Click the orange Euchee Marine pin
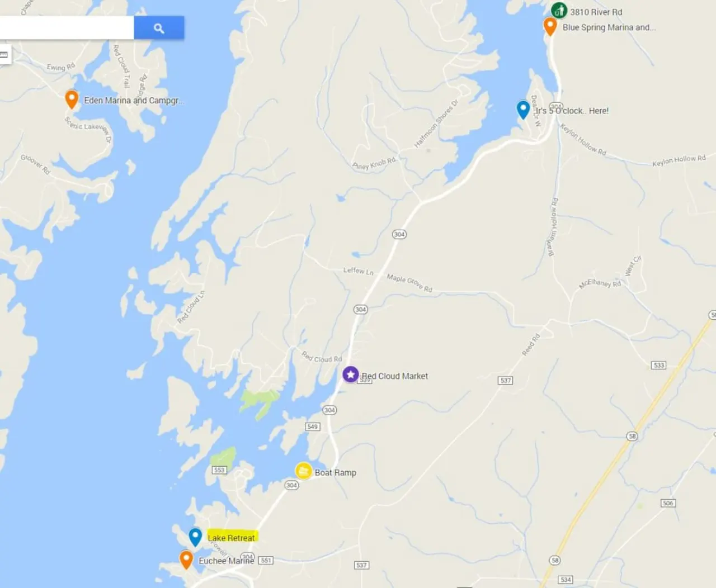This screenshot has width=716, height=588. (186, 559)
